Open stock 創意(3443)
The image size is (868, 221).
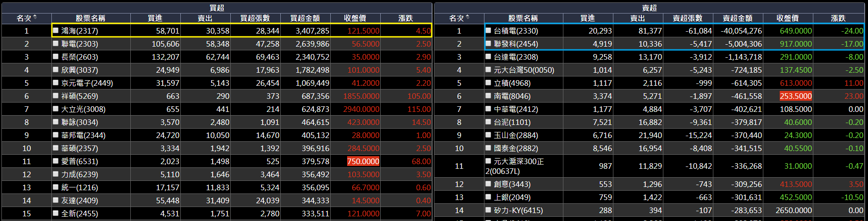click(x=512, y=184)
